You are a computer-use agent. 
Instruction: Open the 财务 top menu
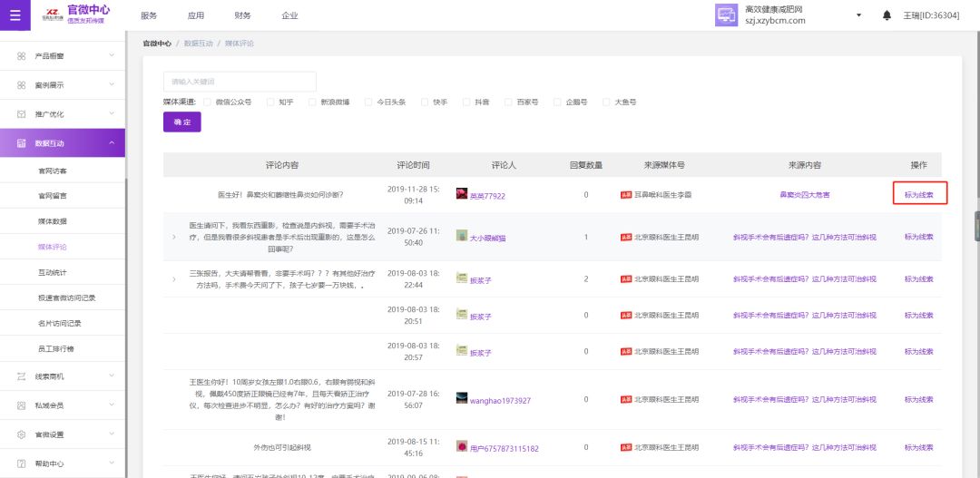point(242,15)
